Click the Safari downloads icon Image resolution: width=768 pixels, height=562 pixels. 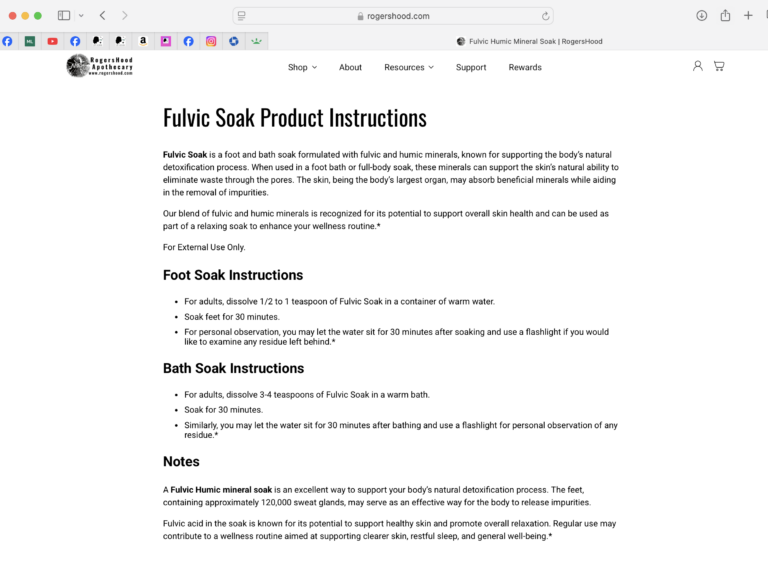pos(702,16)
